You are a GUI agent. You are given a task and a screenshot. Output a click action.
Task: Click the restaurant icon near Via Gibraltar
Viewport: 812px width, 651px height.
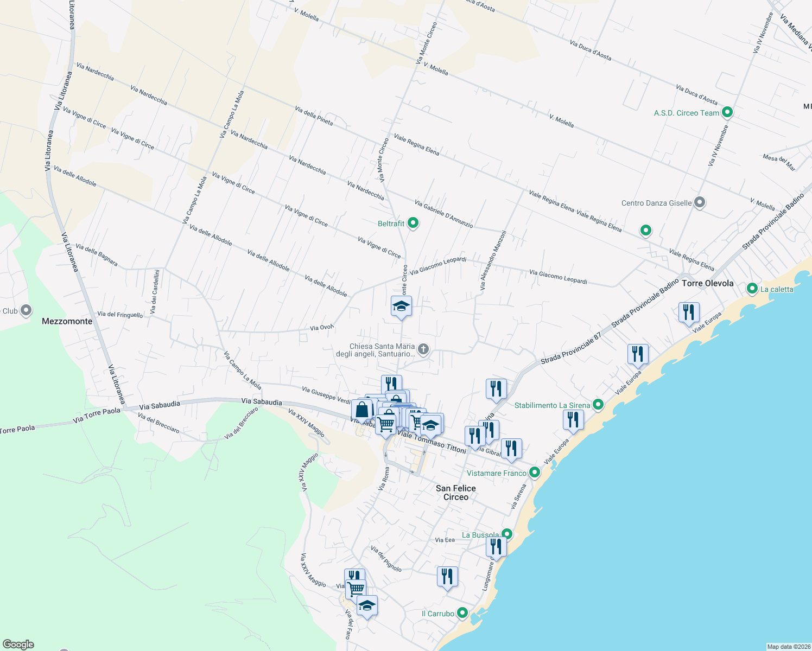510,448
